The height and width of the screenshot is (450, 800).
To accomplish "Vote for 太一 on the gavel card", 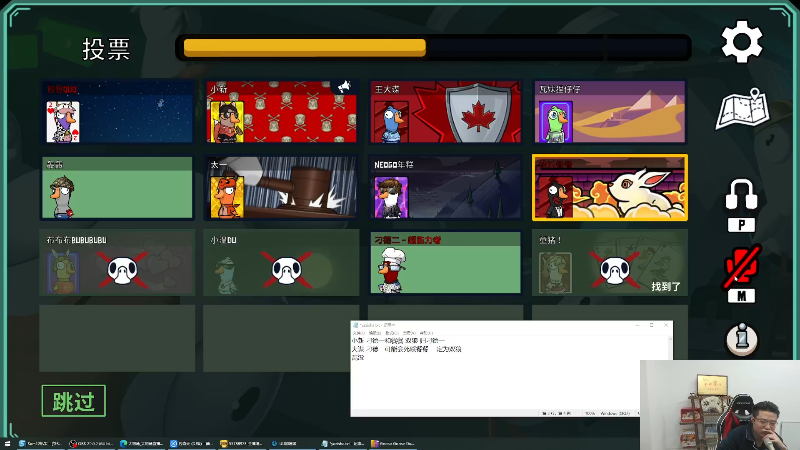I will [282, 188].
